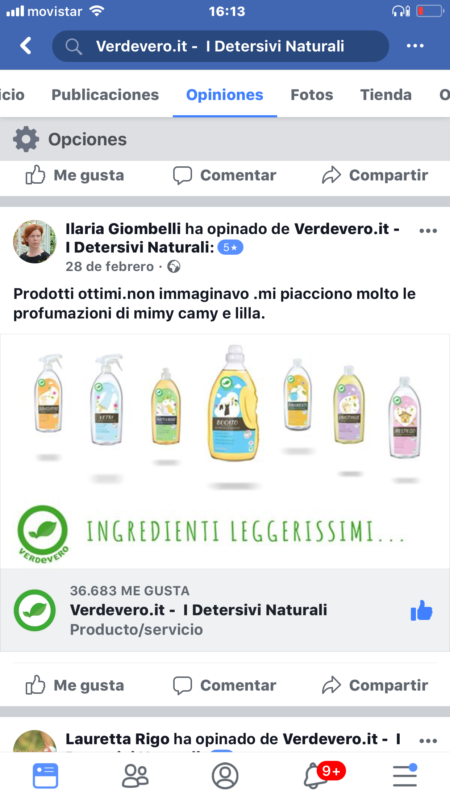Expand options menu for Lauretta Rigo's review
The width and height of the screenshot is (450, 800).
tap(428, 740)
